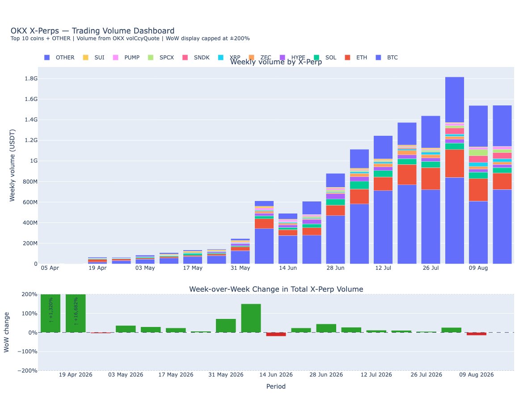The image size is (532, 402).
Task: Click the '1.6G' y-axis tick
Action: pos(31,99)
